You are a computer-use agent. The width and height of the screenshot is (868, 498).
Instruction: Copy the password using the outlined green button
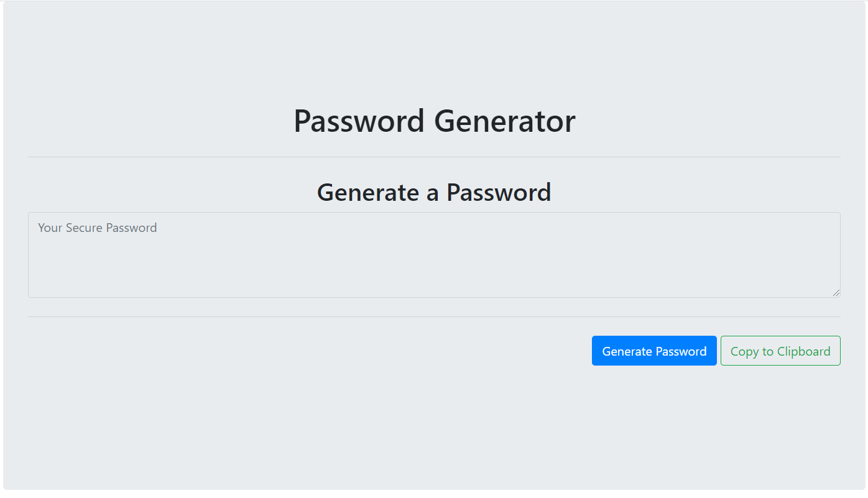tap(780, 351)
